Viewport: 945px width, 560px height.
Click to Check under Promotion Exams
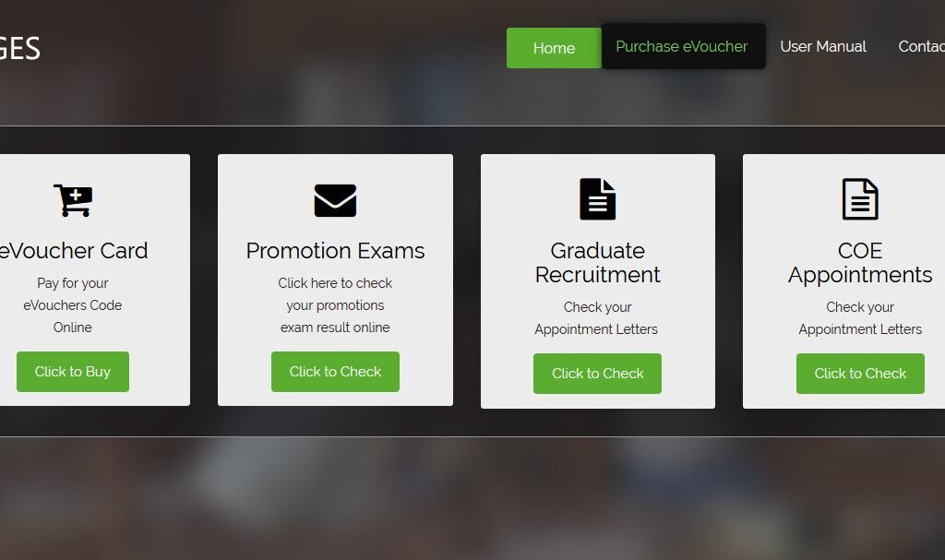[x=335, y=371]
